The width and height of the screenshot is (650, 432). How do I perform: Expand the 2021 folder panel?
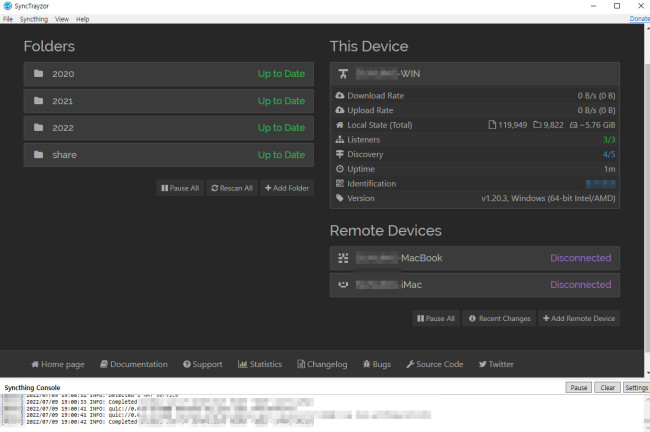tap(169, 101)
